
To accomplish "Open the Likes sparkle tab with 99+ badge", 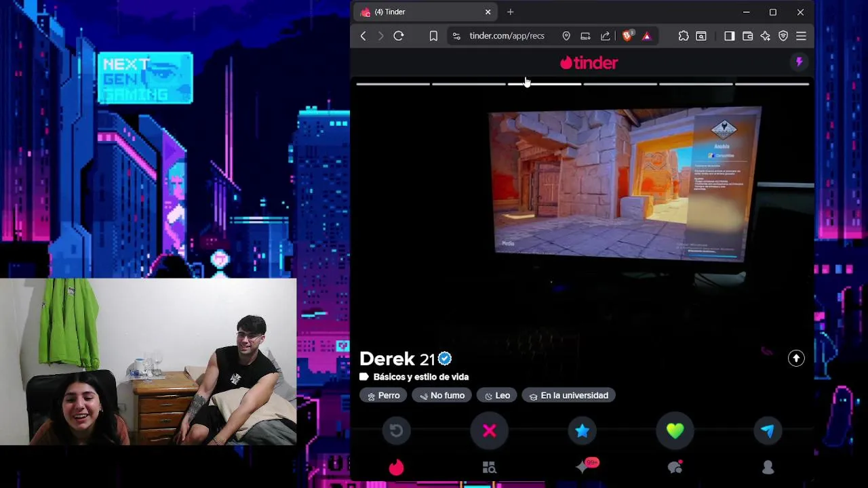I will tap(587, 466).
